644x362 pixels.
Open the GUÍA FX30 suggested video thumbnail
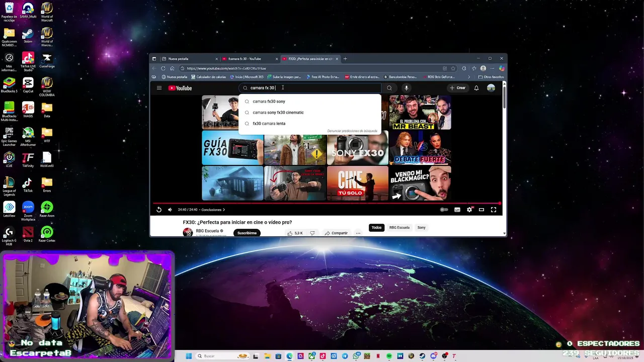[232, 148]
